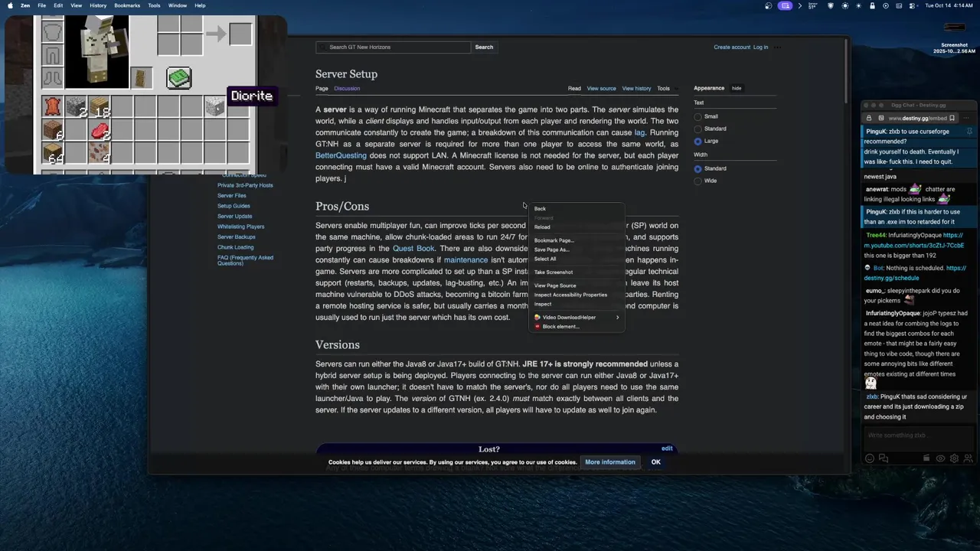
Task: Expand the Tools dropdown on the wiki page
Action: pyautogui.click(x=666, y=89)
